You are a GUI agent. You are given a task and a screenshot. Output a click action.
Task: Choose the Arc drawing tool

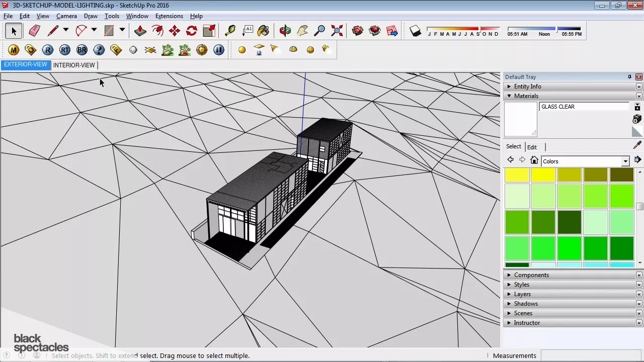point(81,31)
